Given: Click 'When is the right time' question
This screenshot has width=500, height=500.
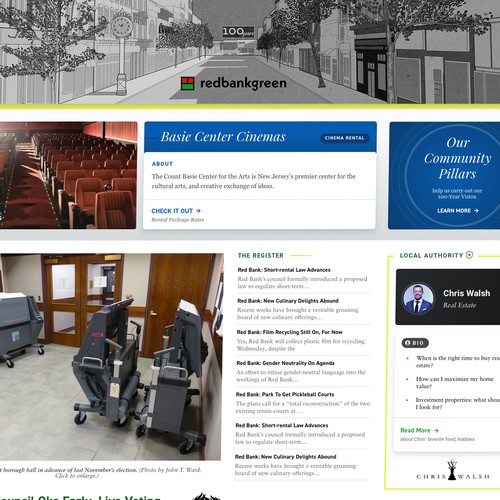Looking at the screenshot, I should (x=458, y=362).
